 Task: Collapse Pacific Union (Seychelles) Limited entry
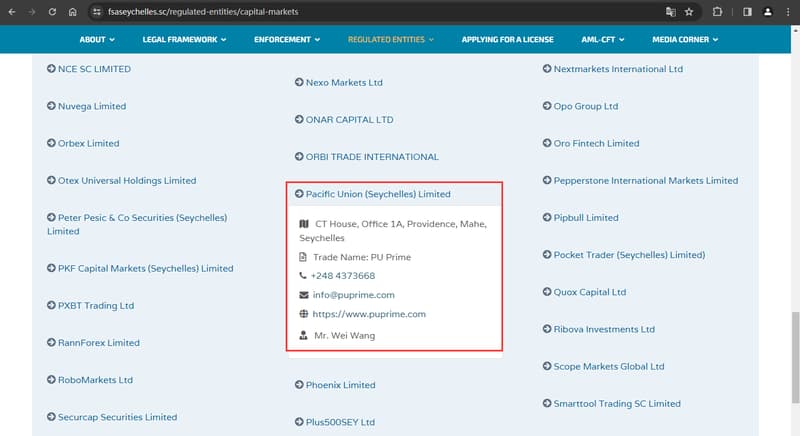372,194
